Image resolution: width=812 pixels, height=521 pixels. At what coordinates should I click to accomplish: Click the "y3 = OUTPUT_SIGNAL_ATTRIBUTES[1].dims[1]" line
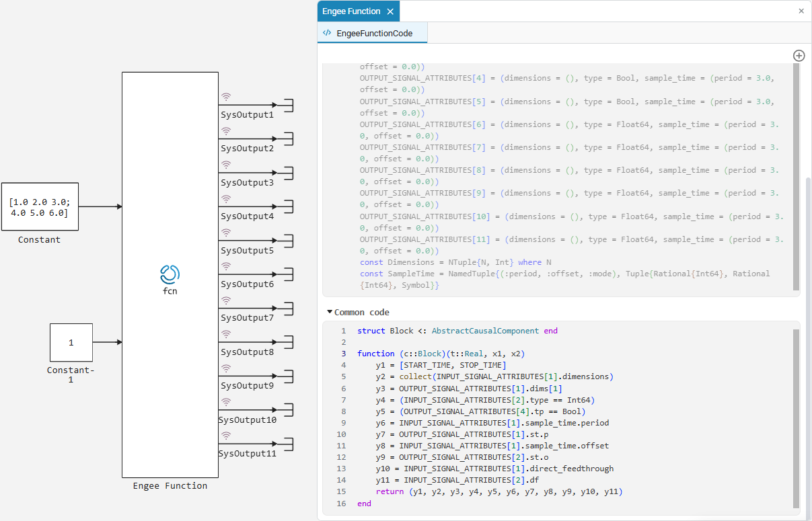coord(469,388)
